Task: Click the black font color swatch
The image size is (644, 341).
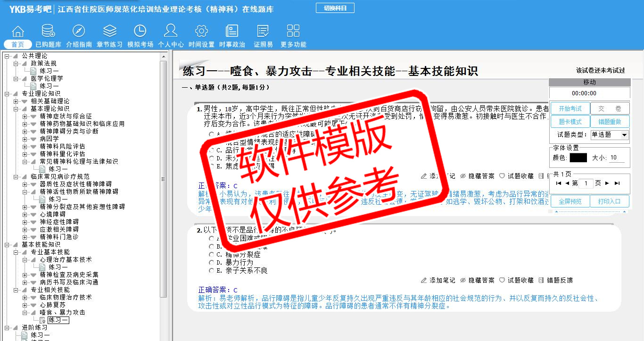Action: [578, 158]
